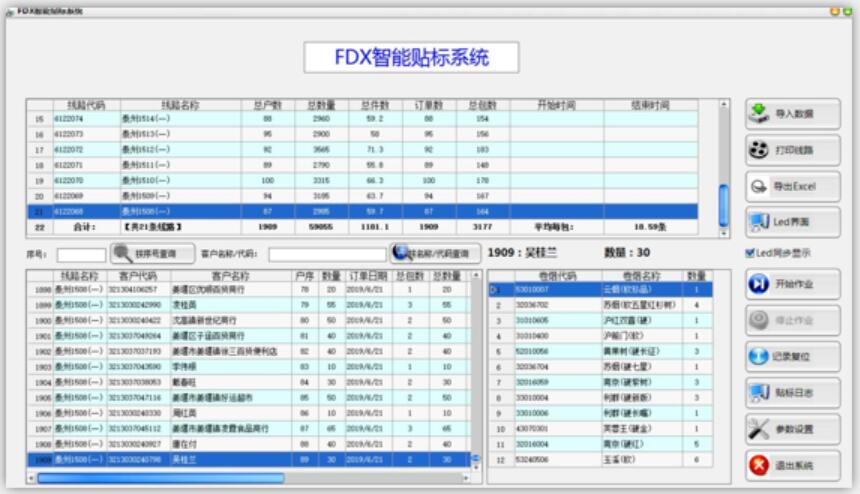Select customer row 1900 code 321303240422
This screenshot has width=860, height=494.
[249, 320]
